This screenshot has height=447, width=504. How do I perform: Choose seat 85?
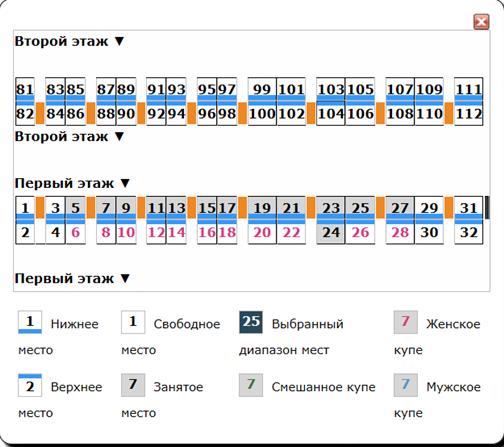[76, 89]
